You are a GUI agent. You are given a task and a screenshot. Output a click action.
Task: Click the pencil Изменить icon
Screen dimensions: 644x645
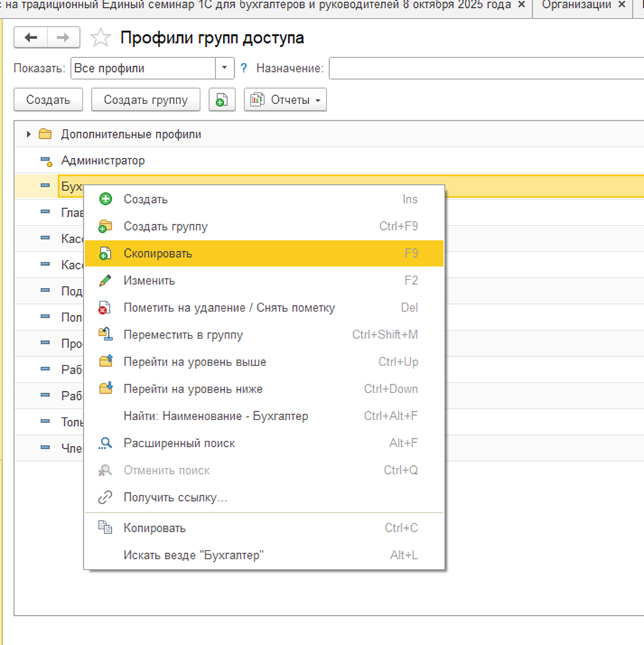(x=105, y=281)
